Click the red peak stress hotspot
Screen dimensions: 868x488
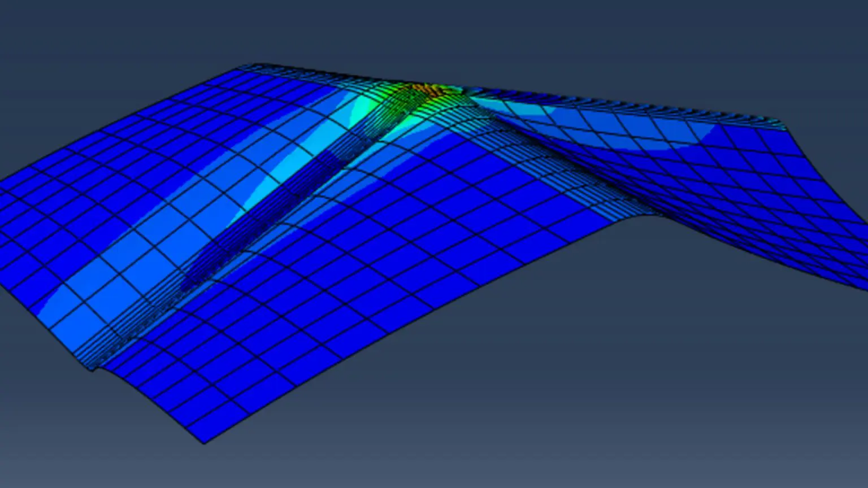coord(425,88)
